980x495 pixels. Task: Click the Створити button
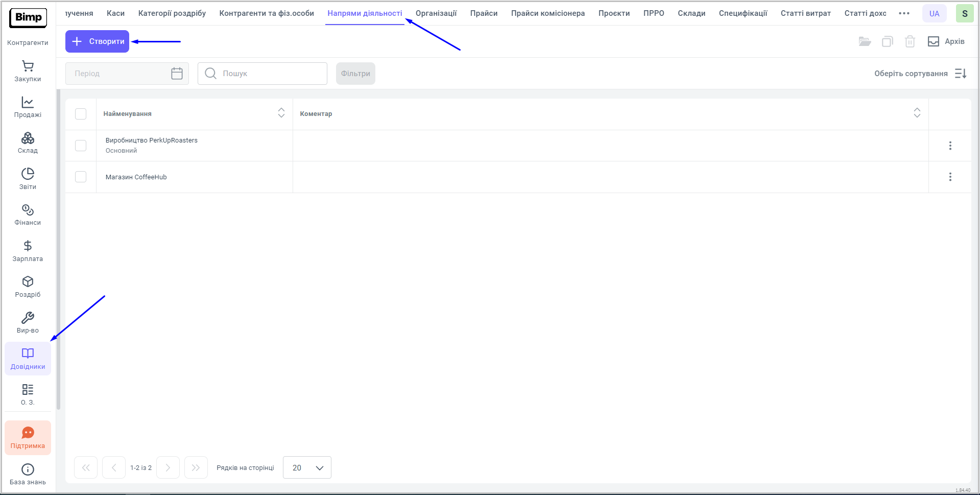pyautogui.click(x=98, y=41)
